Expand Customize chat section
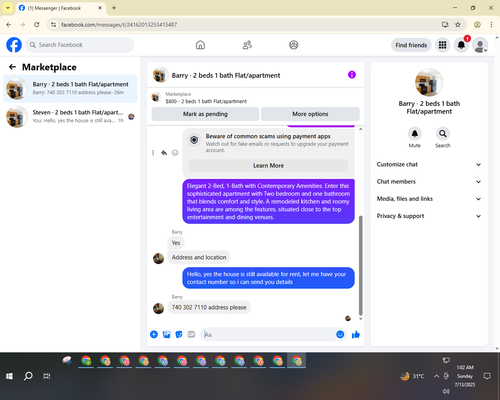The height and width of the screenshot is (400, 500). point(429,164)
